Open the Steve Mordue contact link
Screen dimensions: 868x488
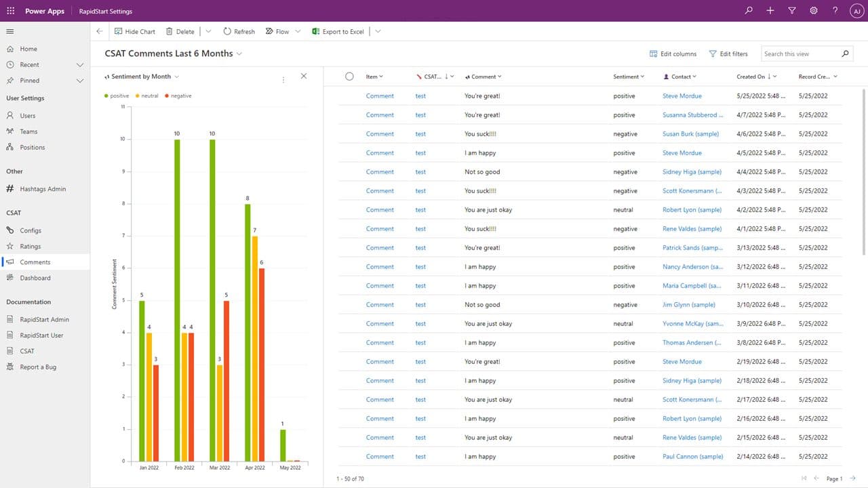(682, 96)
